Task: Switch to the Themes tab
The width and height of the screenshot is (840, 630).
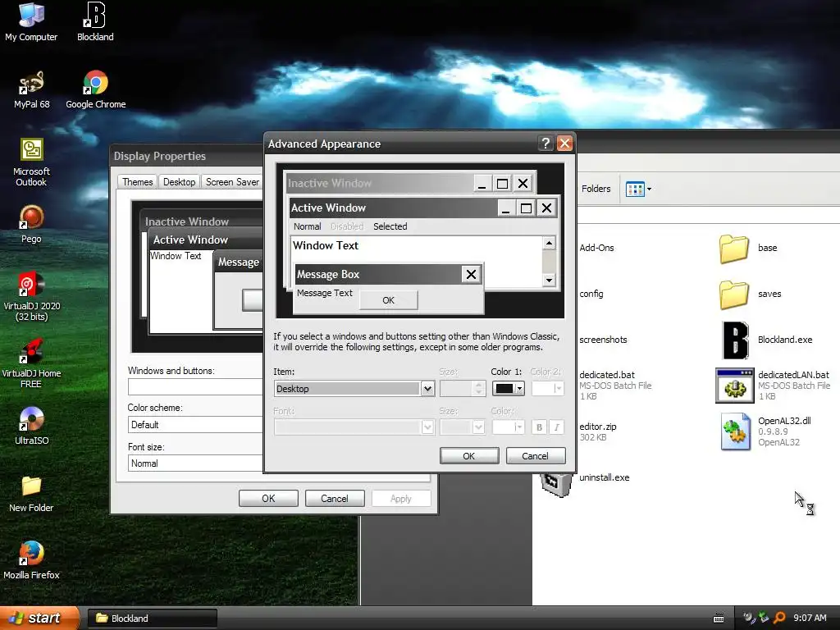Action: [137, 182]
